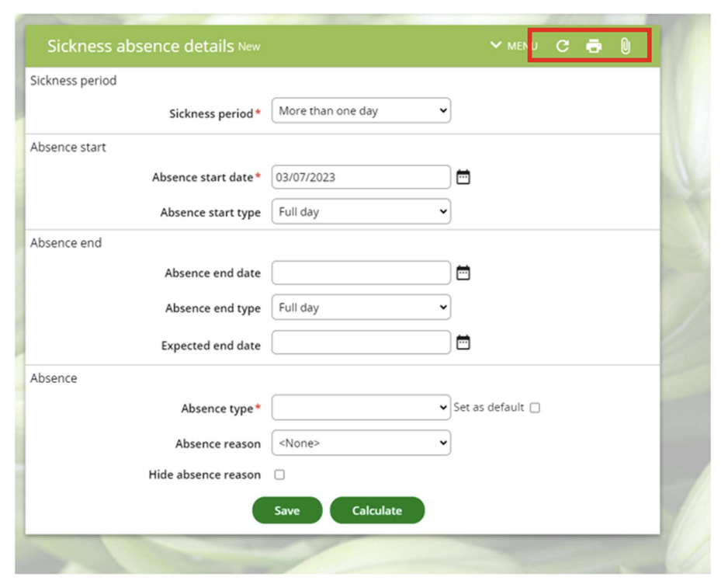This screenshot has height=584, width=728.
Task: Open the Sickness period dropdown
Action: click(361, 111)
